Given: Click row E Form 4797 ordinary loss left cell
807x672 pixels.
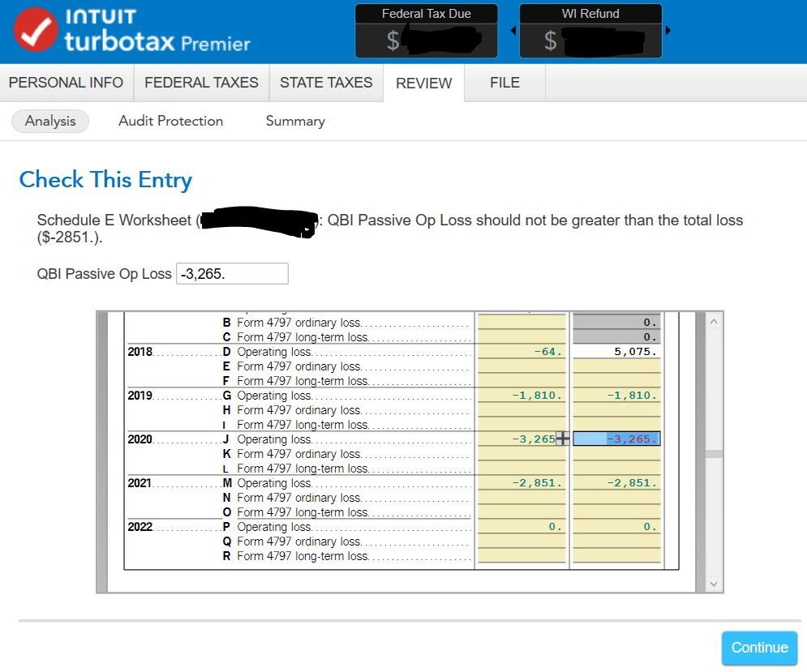Looking at the screenshot, I should pos(522,366).
